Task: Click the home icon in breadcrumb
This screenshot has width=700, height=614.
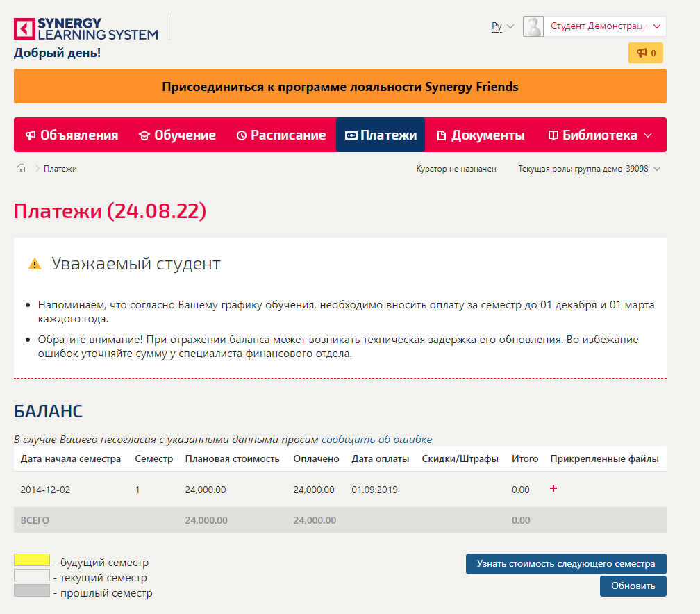Action: (21, 169)
